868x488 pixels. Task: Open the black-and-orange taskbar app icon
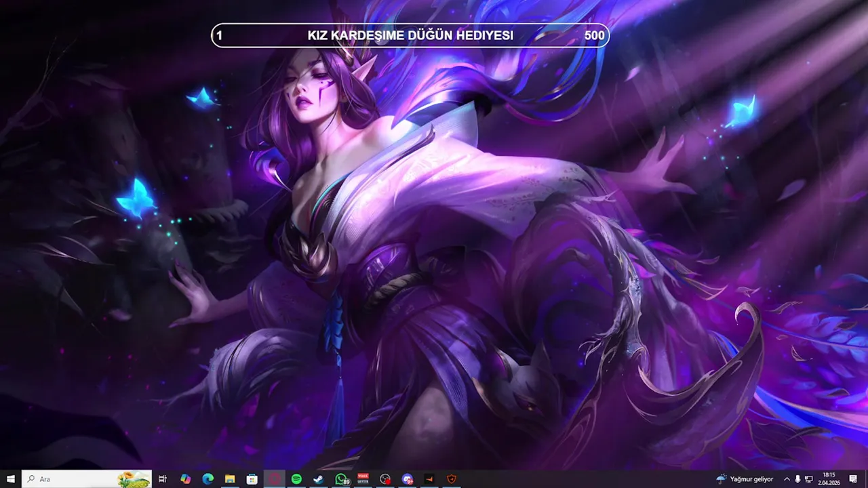429,479
